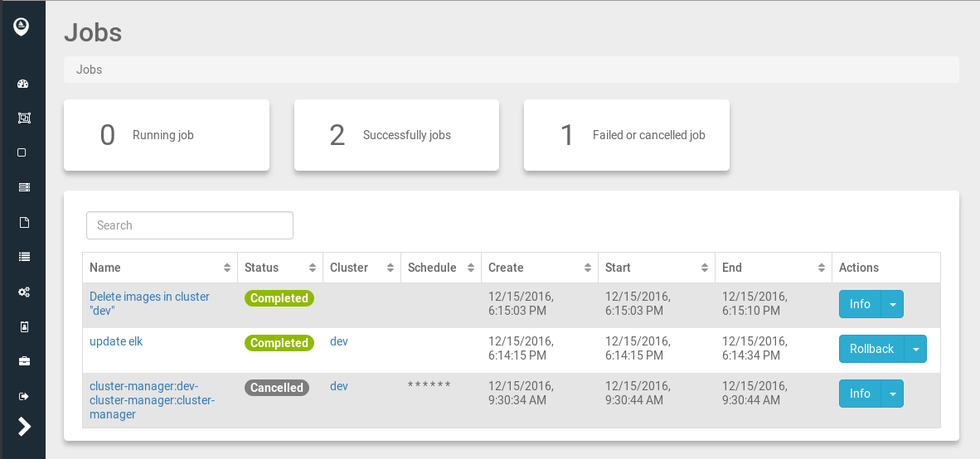Open the server stack icon in sidebar
Viewport: 980px width, 459px height.
[x=24, y=187]
